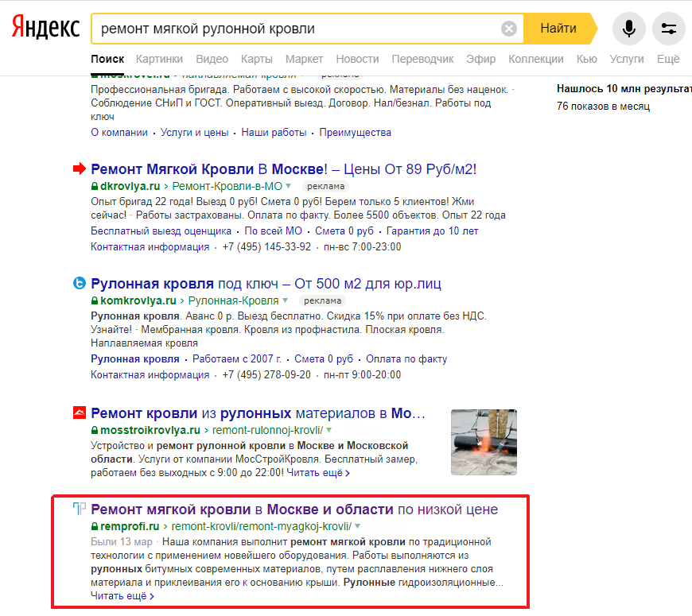
Task: Open Оплата по факту sitelink
Action: pyautogui.click(x=406, y=359)
